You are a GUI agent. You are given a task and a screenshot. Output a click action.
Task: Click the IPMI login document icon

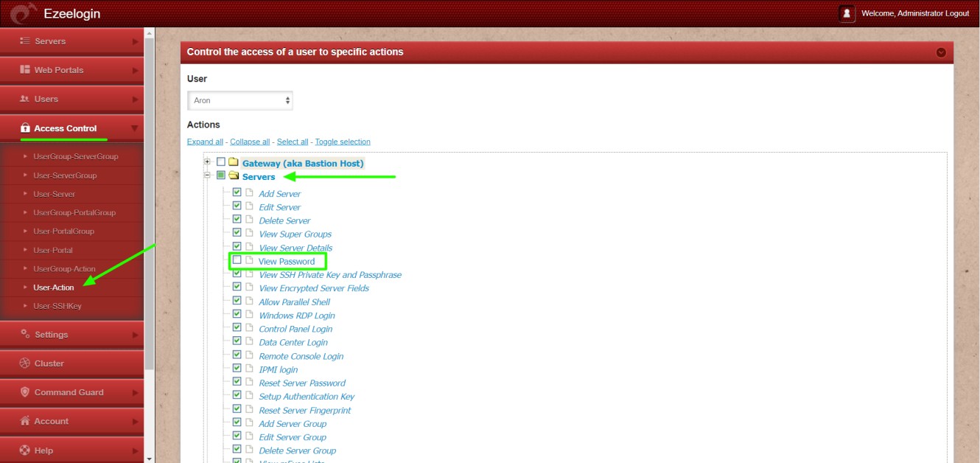[249, 369]
